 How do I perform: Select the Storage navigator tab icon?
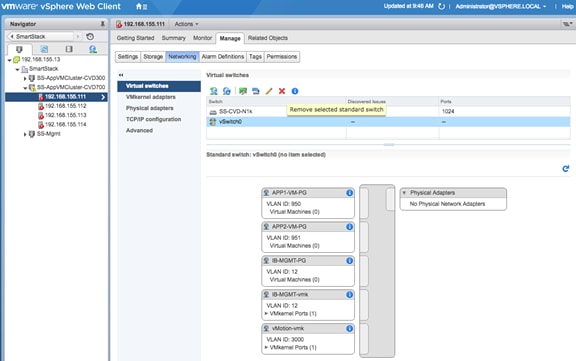click(69, 49)
